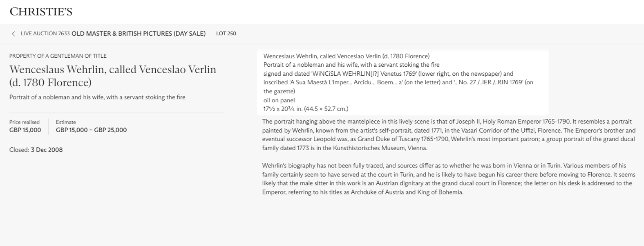The image size is (644, 246).
Task: Click the closed date 3 Dec 2008
Action: click(47, 150)
